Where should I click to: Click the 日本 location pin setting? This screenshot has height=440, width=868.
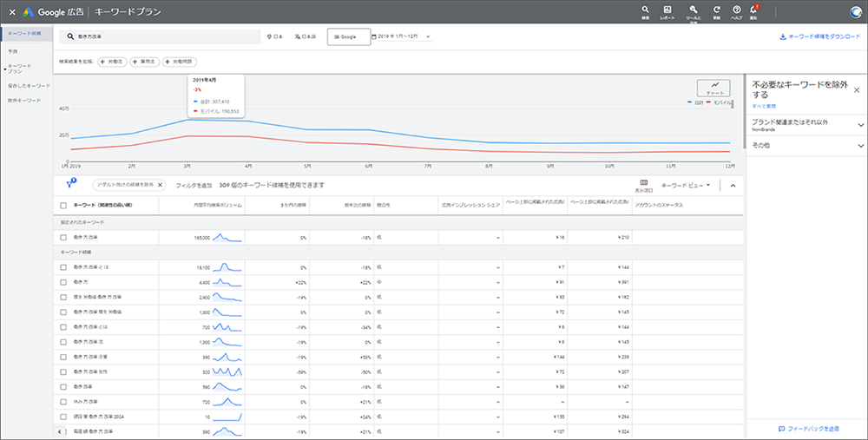pyautogui.click(x=275, y=37)
